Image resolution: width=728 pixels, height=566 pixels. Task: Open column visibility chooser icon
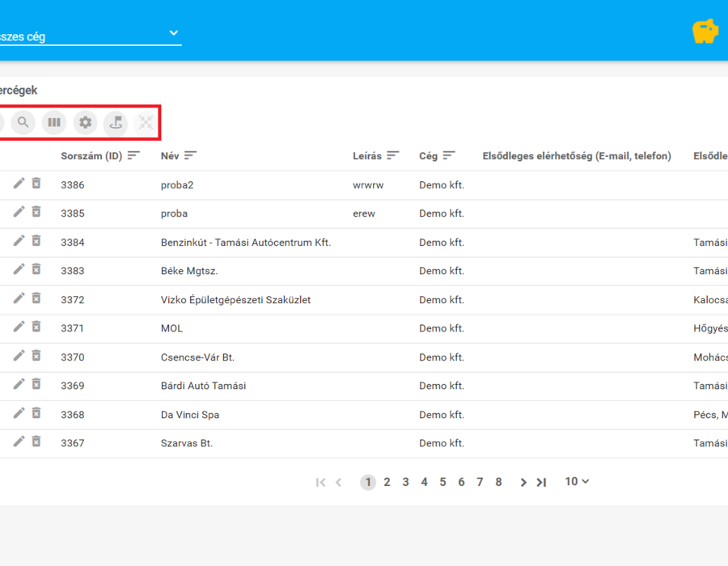click(x=54, y=122)
